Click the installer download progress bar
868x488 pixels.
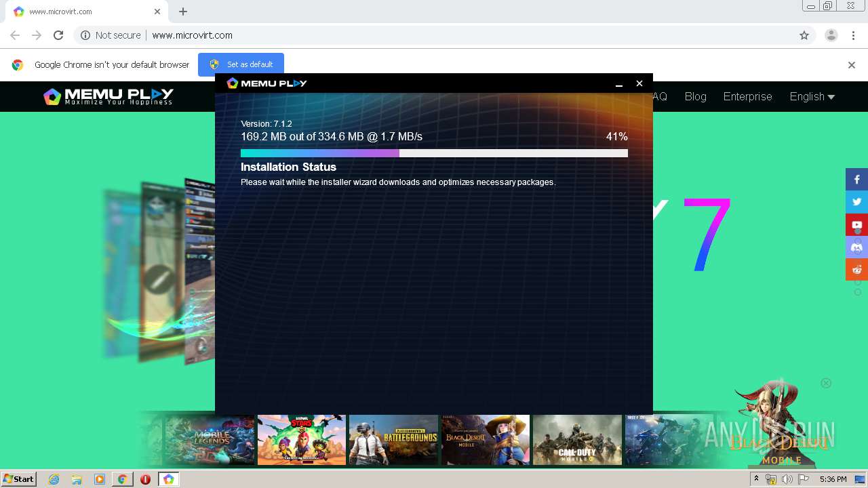click(434, 153)
